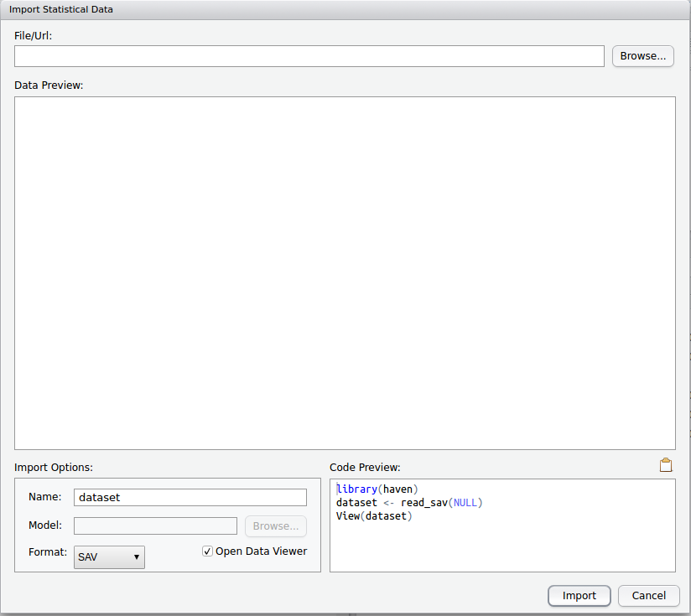
Task: Click inside the Model text field
Action: pyautogui.click(x=155, y=525)
